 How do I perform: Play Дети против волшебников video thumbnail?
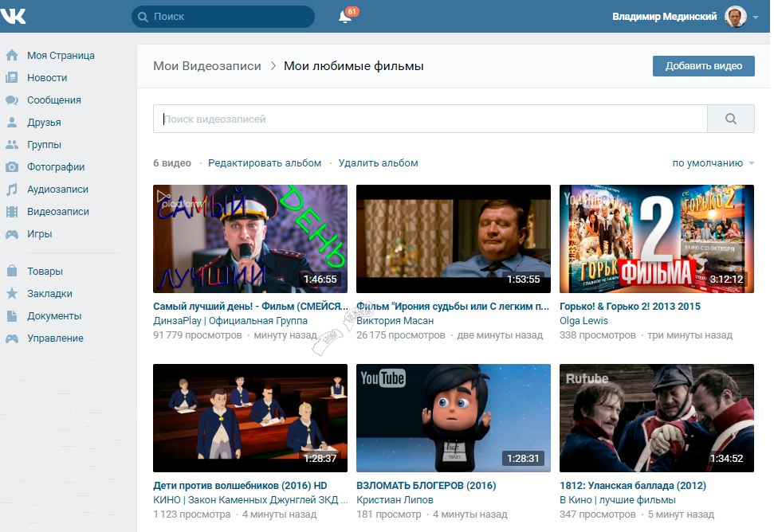(250, 418)
